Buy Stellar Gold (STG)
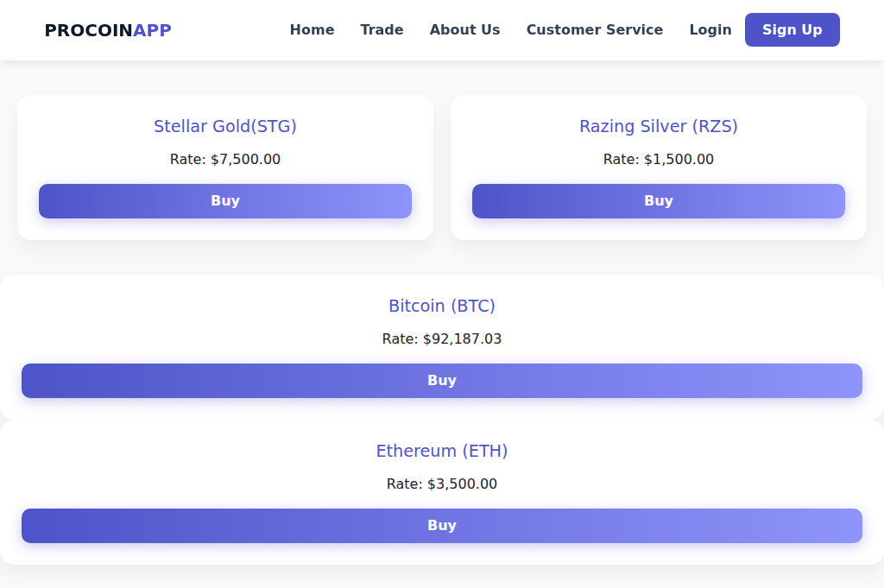884x588 pixels. (224, 200)
